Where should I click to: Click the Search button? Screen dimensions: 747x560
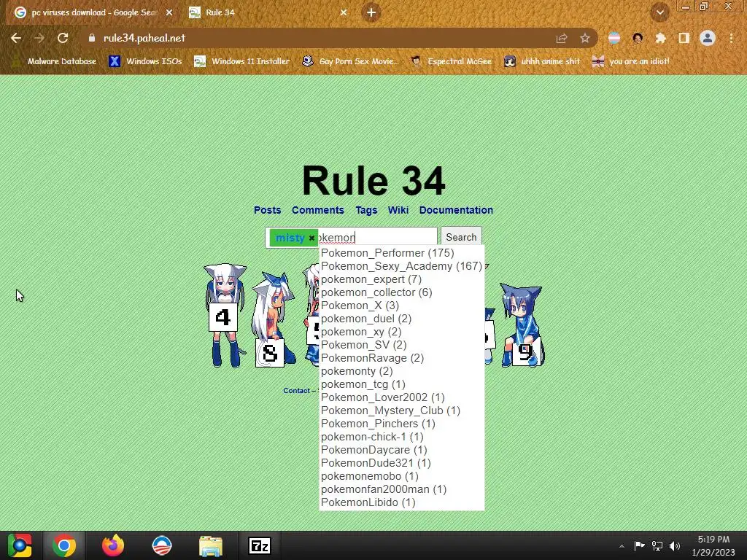461,237
